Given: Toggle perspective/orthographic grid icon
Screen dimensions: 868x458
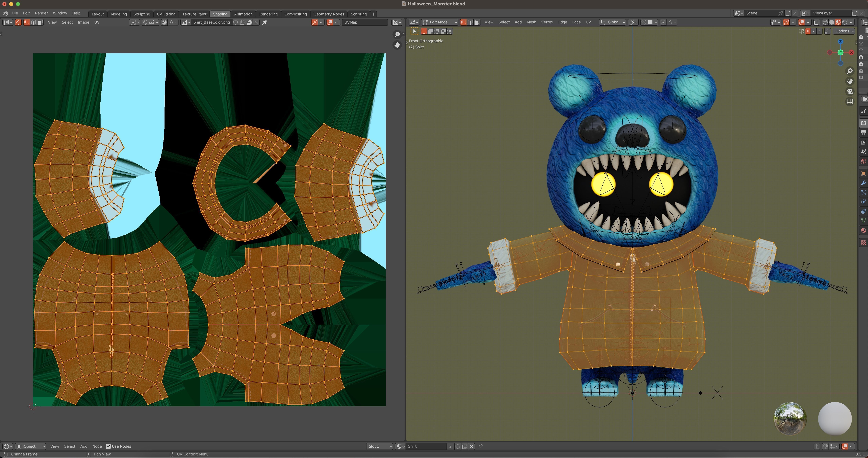Looking at the screenshot, I should tap(850, 101).
